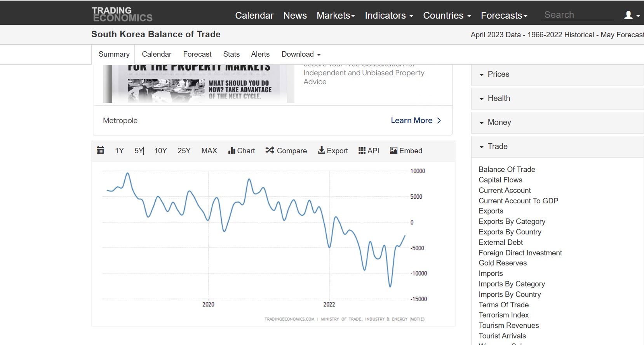
Task: Switch to the Stats tab
Action: coord(231,54)
